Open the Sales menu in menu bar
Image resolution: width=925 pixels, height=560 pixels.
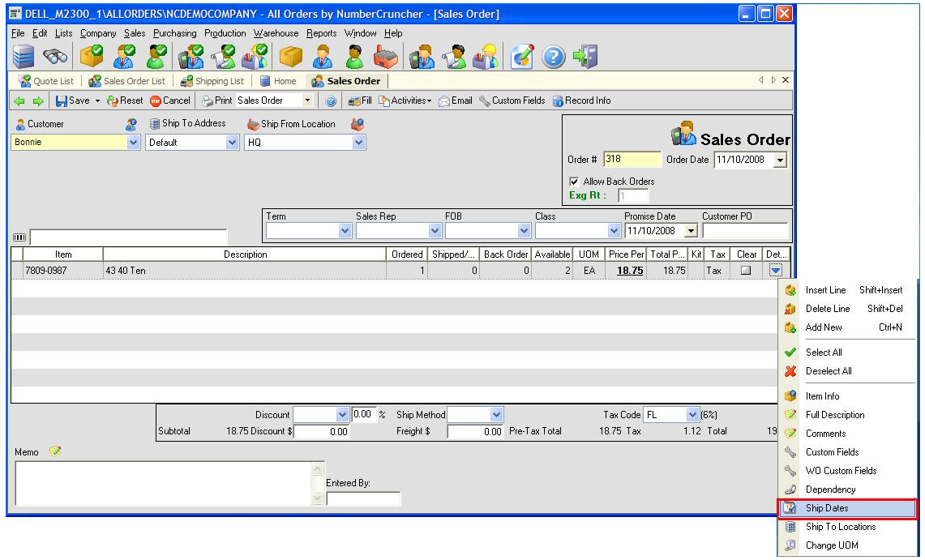tap(135, 33)
